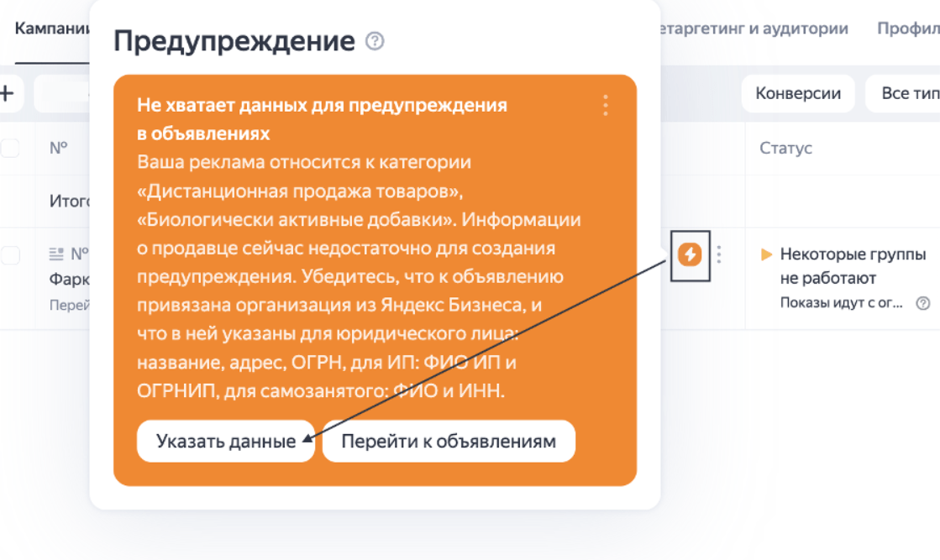Click the orange lightning warning icon
The width and height of the screenshot is (940, 560).
coord(690,254)
